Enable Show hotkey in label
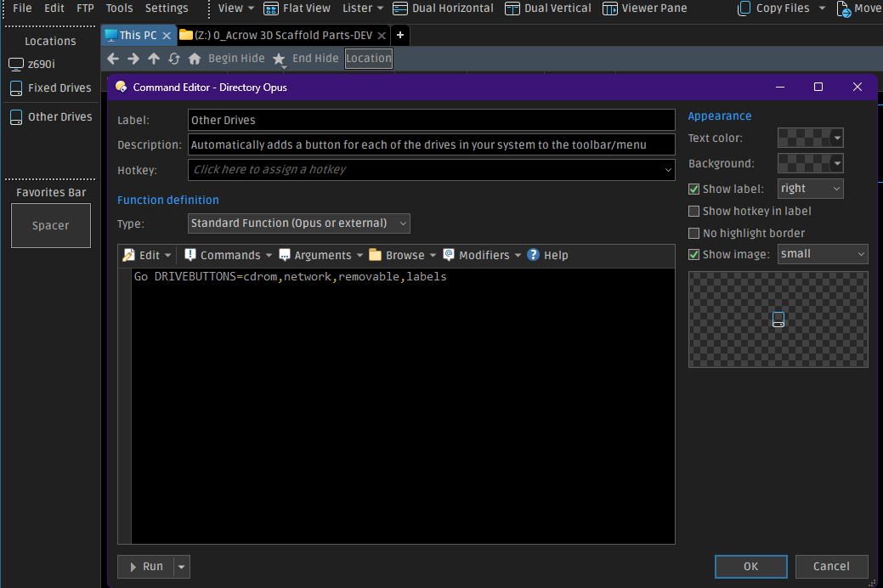This screenshot has width=883, height=588. pos(693,212)
